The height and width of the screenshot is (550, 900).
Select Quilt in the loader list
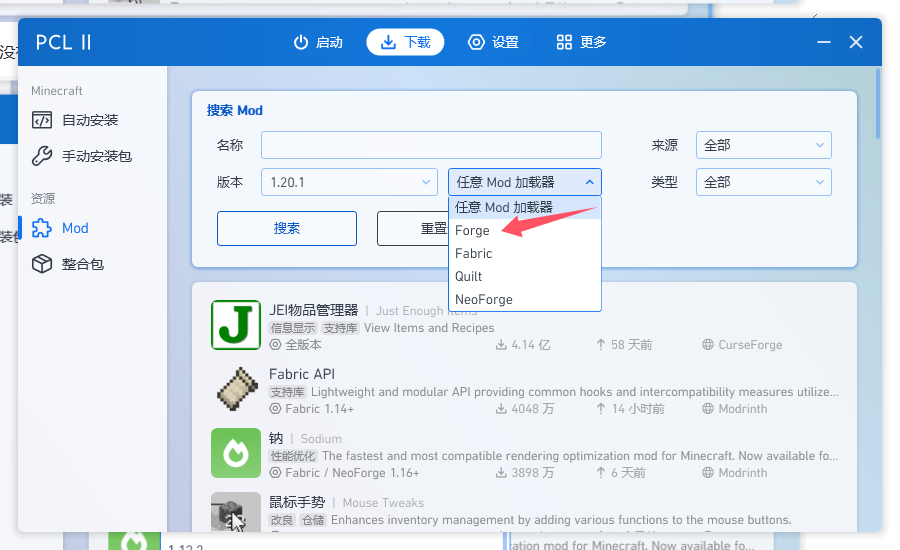[x=469, y=276]
